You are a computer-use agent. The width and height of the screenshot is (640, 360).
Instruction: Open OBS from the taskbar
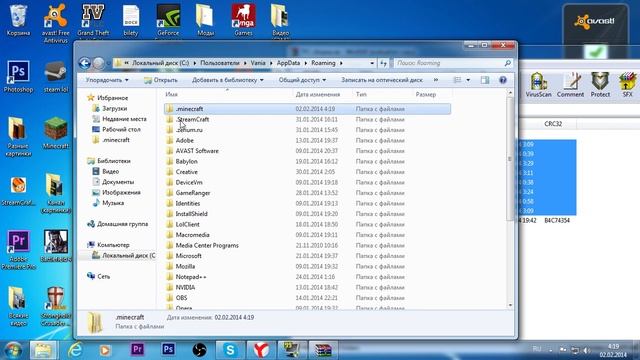pos(199,350)
